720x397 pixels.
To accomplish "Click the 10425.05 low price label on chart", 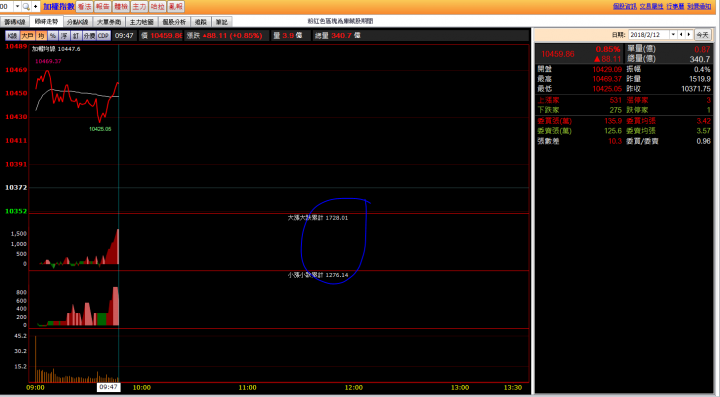I will [x=100, y=129].
